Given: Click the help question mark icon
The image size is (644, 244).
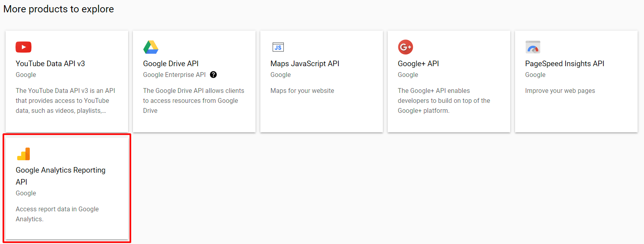Looking at the screenshot, I should click(x=213, y=75).
